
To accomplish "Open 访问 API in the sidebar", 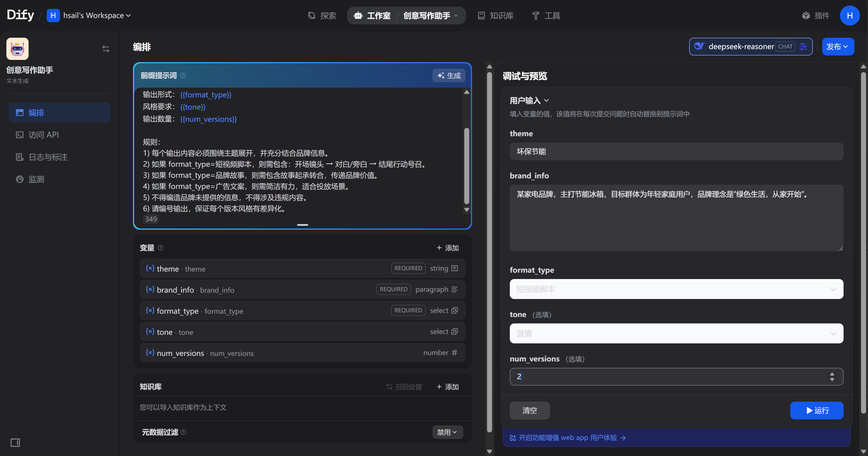I will pos(59,135).
